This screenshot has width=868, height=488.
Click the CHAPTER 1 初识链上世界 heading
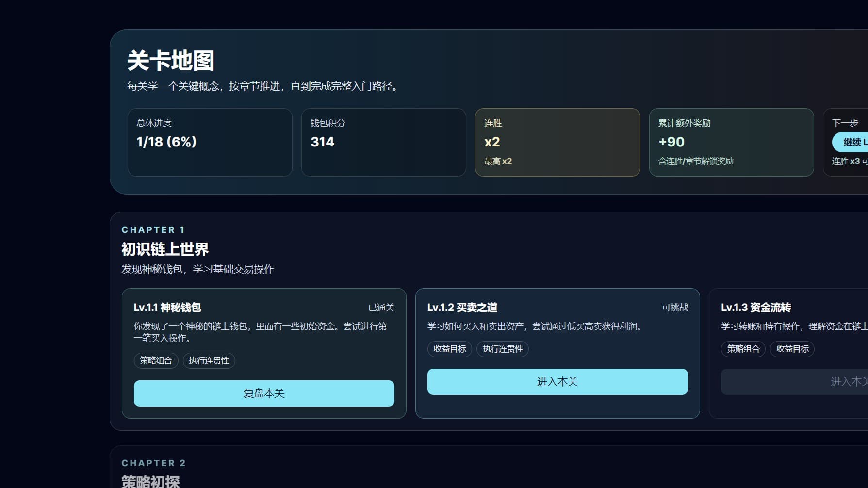click(165, 249)
